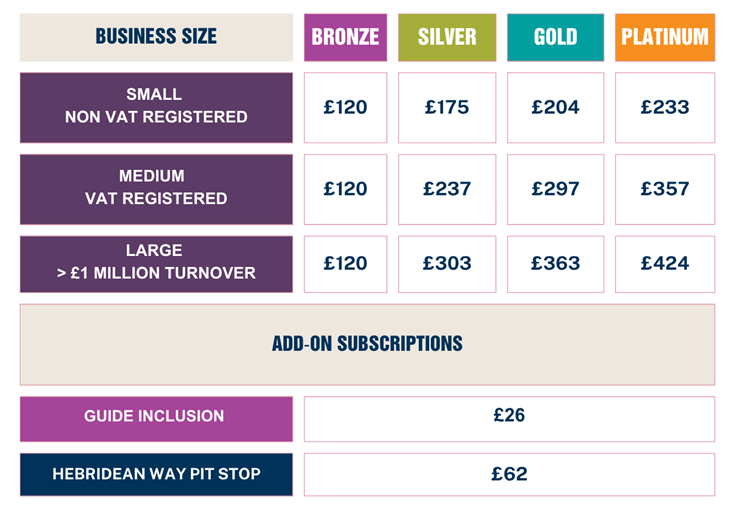Click the Hebridean Way Pit Stop label
The height and width of the screenshot is (513, 731).
[x=156, y=474]
